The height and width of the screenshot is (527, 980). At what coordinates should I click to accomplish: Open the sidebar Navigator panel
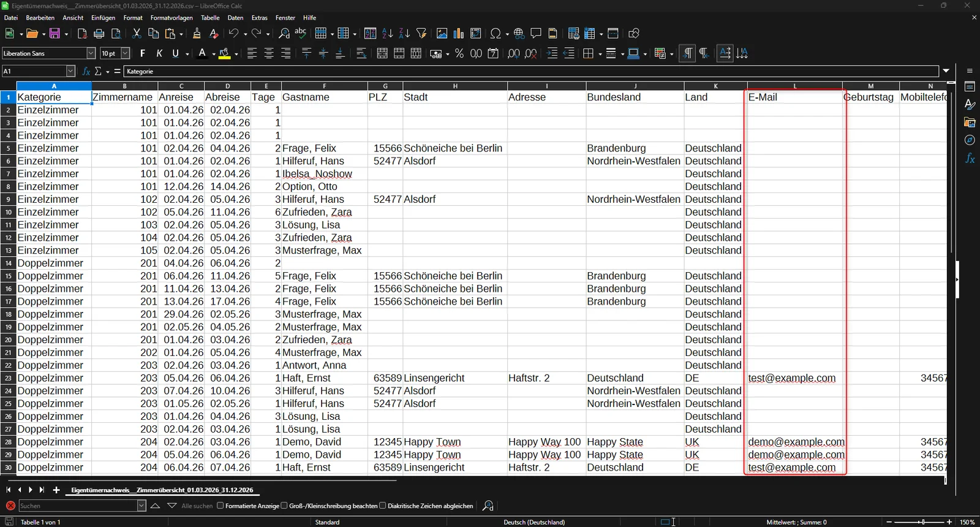pyautogui.click(x=970, y=140)
